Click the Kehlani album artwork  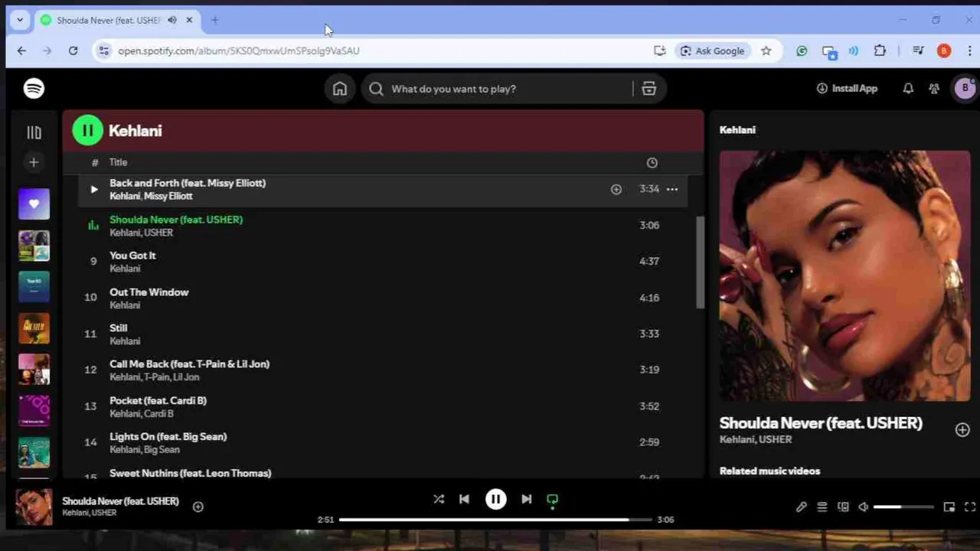[844, 275]
